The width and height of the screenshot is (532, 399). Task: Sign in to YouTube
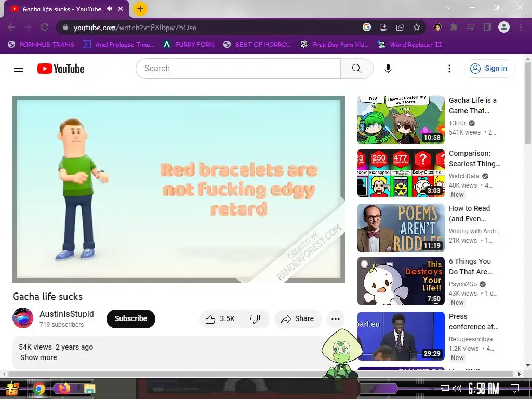pyautogui.click(x=489, y=69)
